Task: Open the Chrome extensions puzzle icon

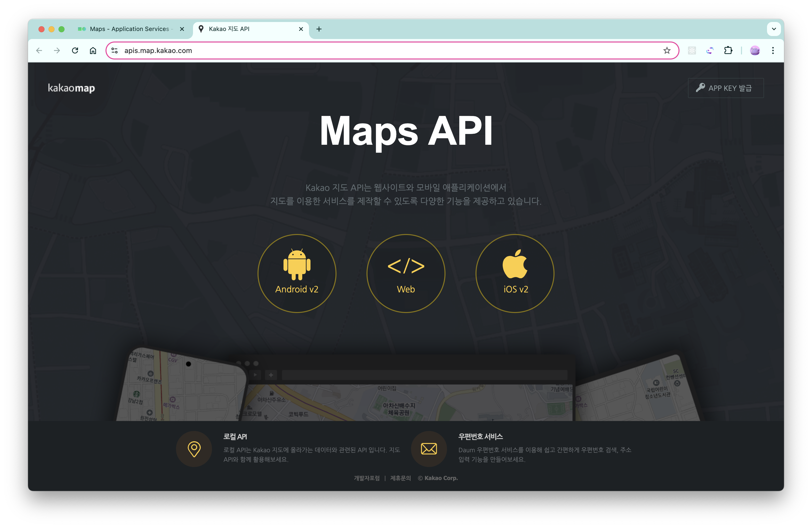Action: [728, 50]
